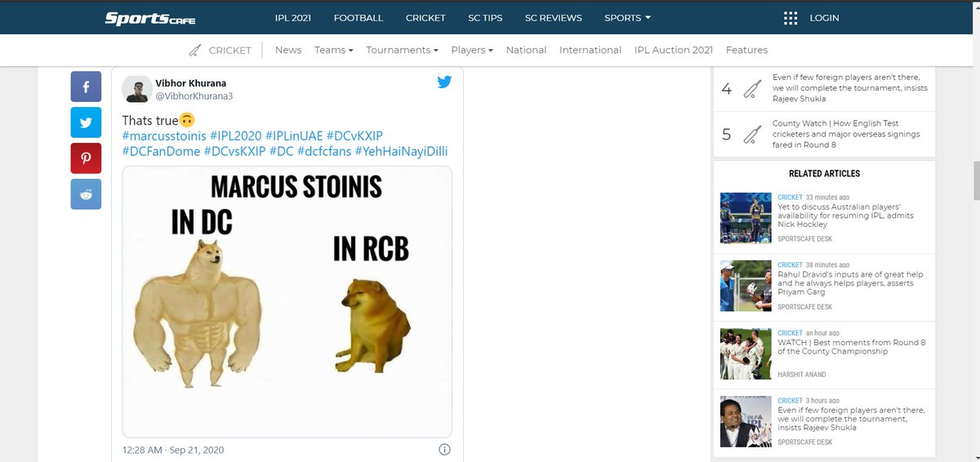The image size is (980, 462).
Task: Click Vibhor Khurana's profile avatar
Action: click(136, 89)
